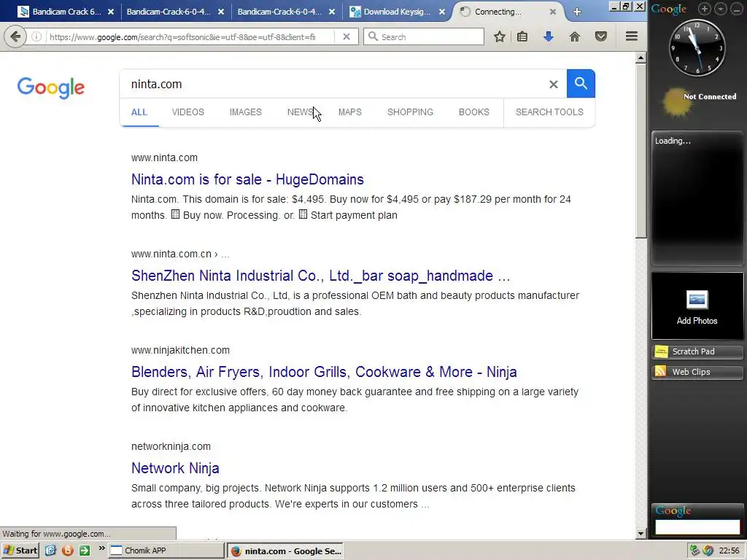Run Google search with the blue magnifier button
Screen dimensions: 747x560
tap(581, 83)
